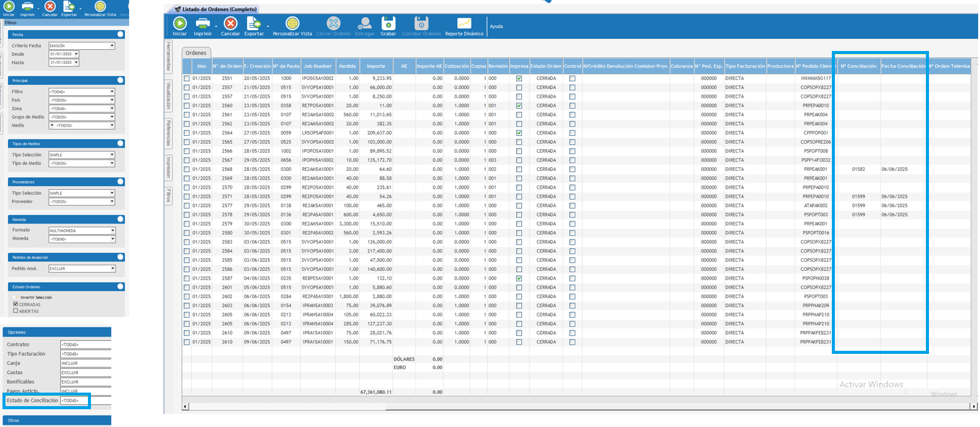This screenshot has height=427, width=980.
Task: Tick the row checkbox for order 2551
Action: click(187, 79)
